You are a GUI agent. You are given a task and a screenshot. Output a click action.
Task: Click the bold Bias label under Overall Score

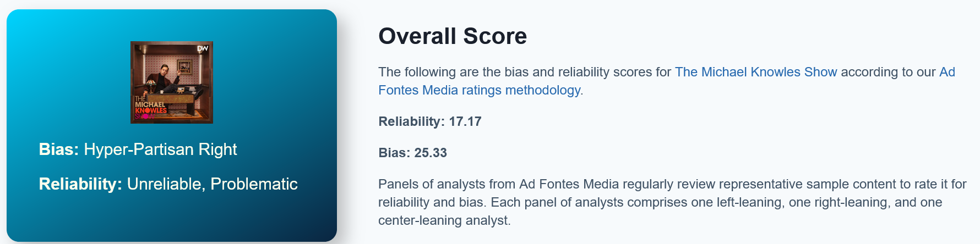(x=394, y=153)
